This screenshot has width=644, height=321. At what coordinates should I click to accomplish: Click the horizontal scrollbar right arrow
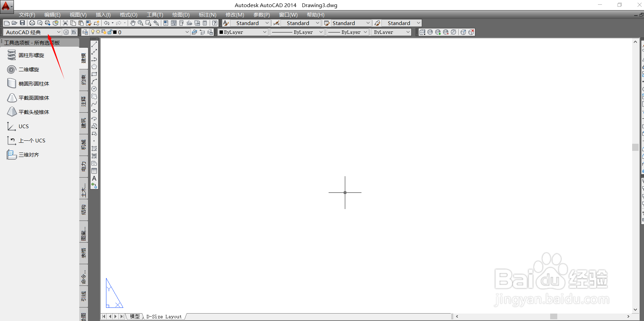click(628, 317)
